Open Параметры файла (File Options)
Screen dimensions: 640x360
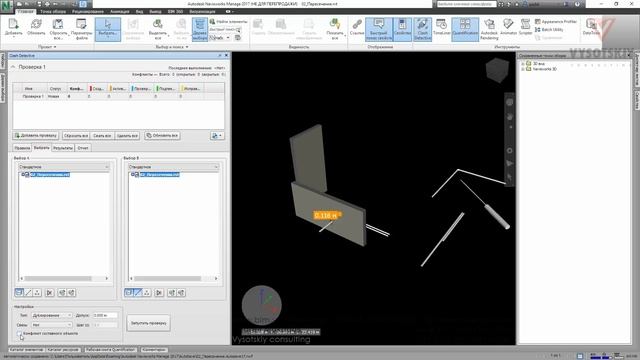click(x=82, y=29)
